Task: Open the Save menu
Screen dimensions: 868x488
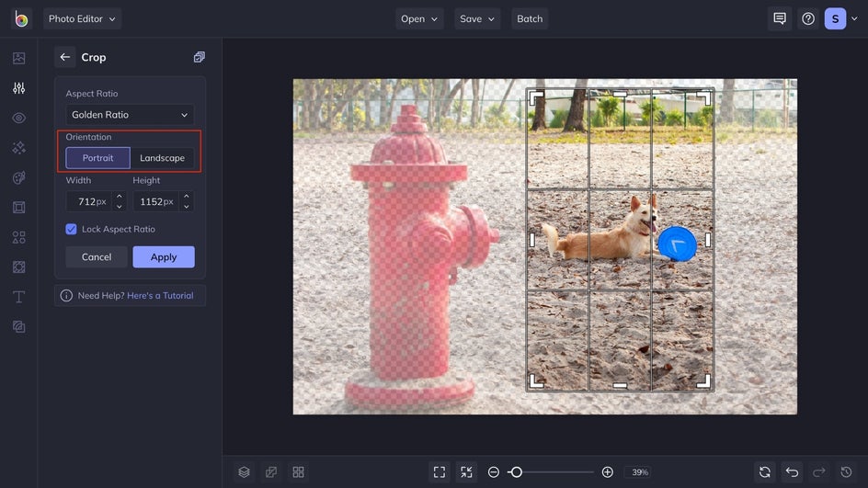Action: 476,18
